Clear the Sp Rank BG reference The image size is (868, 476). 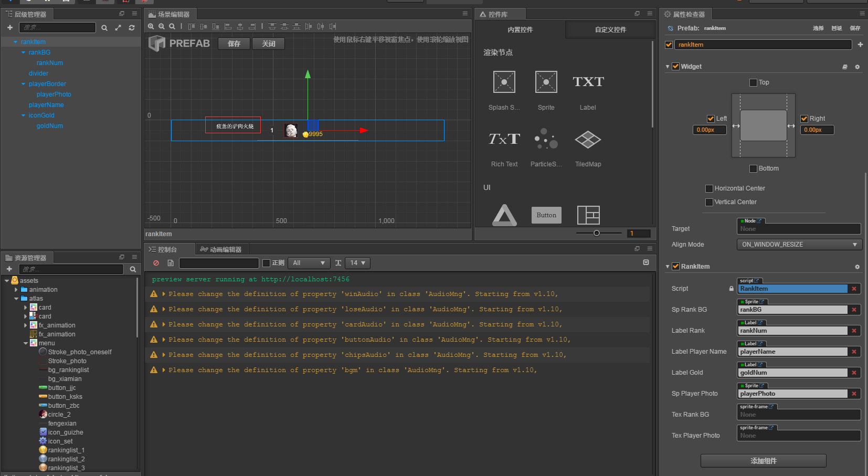pyautogui.click(x=854, y=310)
